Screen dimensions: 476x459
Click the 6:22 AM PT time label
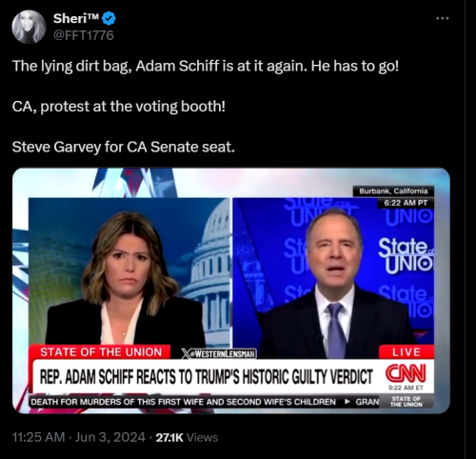tap(406, 203)
